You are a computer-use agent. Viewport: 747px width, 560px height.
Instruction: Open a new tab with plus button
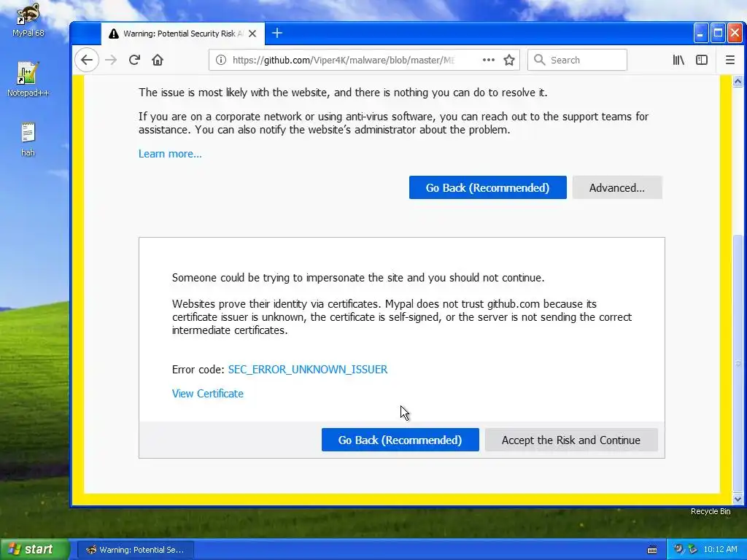(276, 33)
